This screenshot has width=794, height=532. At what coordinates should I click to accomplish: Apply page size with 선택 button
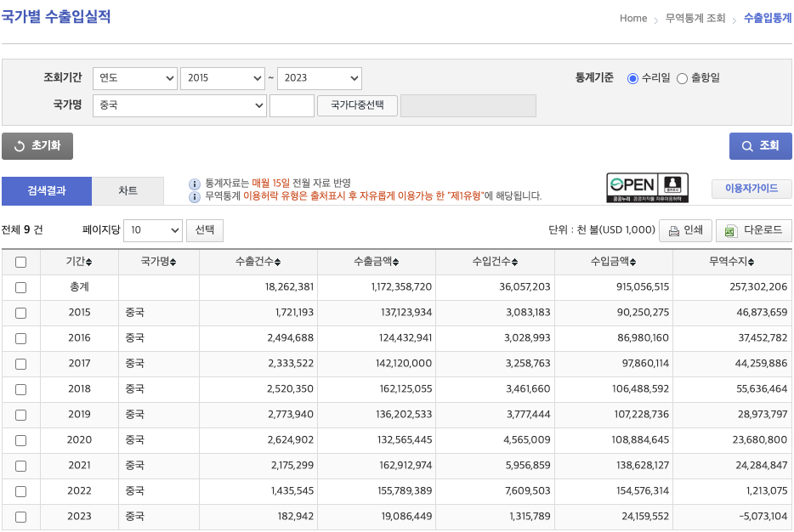pyautogui.click(x=205, y=230)
